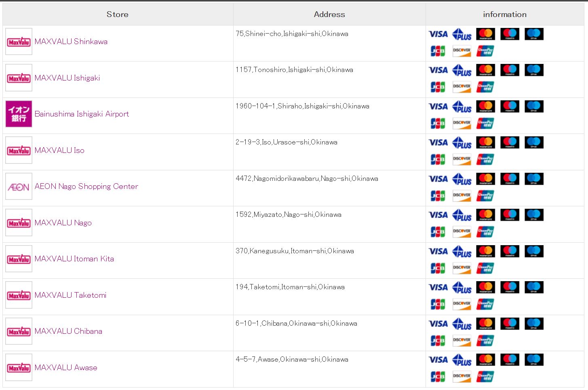Select address 370,Kanegusuku,Itoman-shi,Okinawa
588x390 pixels.
coord(295,251)
